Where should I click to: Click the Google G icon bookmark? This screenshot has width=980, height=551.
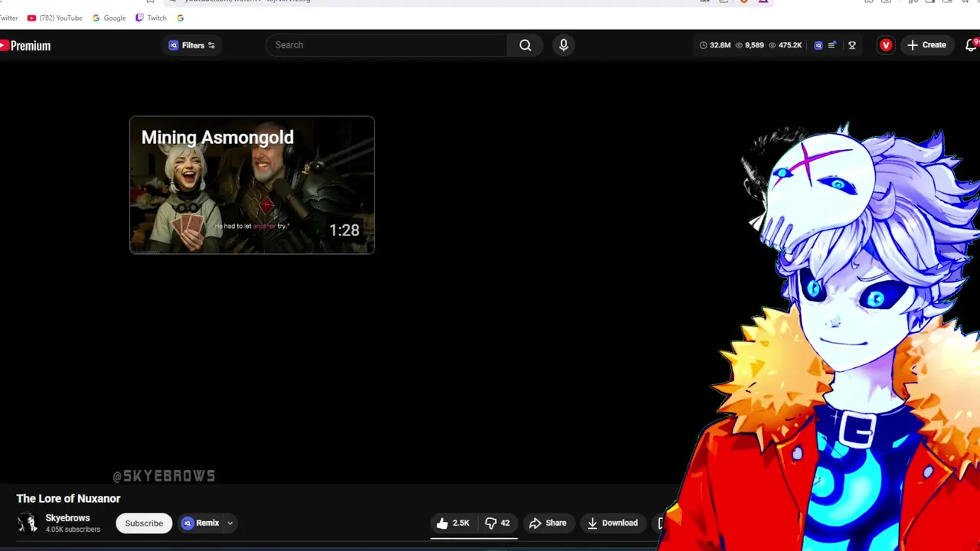(180, 18)
